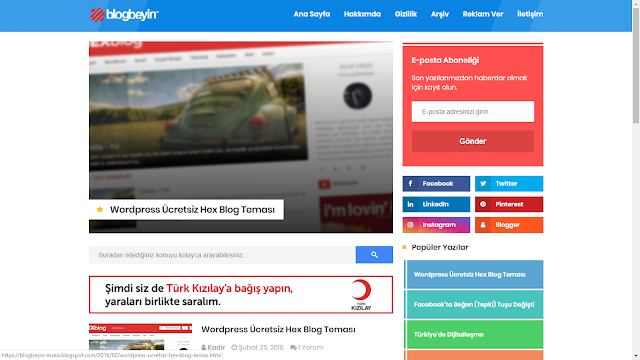Image resolution: width=640 pixels, height=360 pixels.
Task: Click the Pinterest logo icon
Action: 483,204
